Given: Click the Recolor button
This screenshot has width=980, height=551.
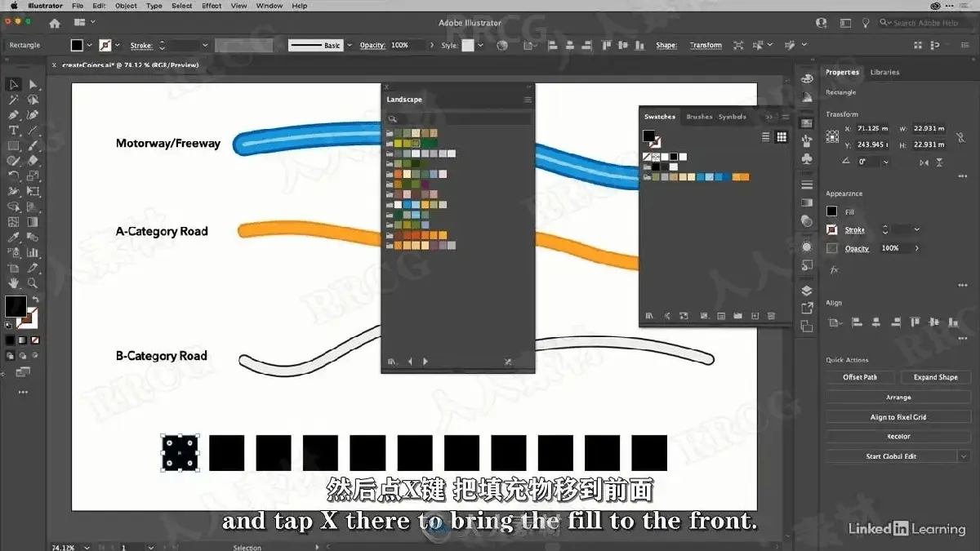Looking at the screenshot, I should point(898,437).
